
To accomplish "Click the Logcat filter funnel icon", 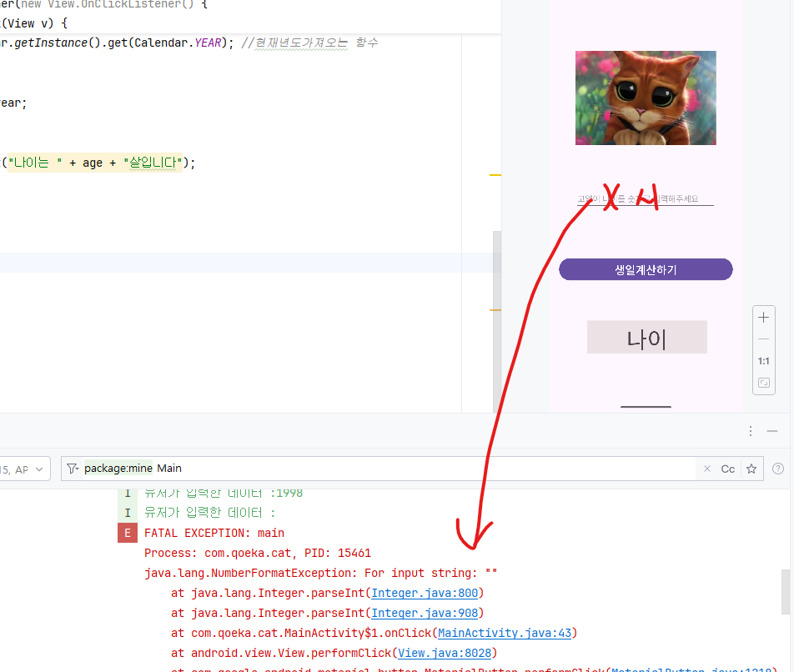I will pyautogui.click(x=73, y=469).
